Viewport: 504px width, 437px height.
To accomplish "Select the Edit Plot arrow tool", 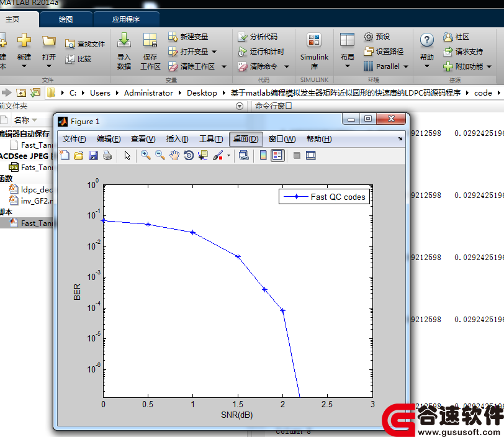I will (x=127, y=156).
